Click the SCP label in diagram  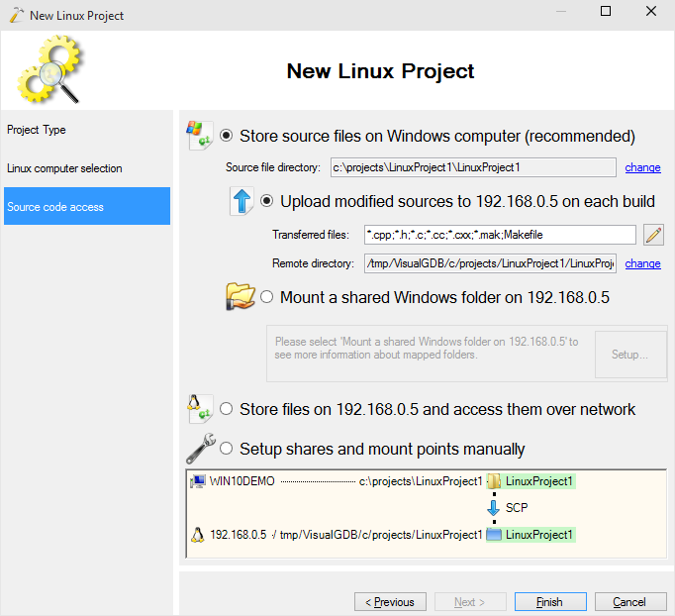517,508
